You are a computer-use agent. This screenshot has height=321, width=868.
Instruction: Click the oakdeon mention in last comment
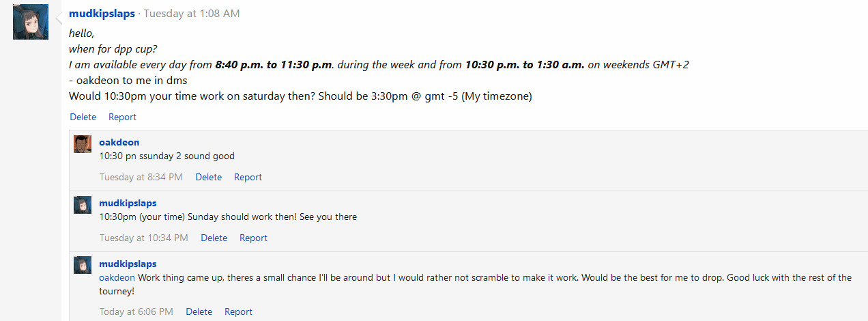point(117,277)
